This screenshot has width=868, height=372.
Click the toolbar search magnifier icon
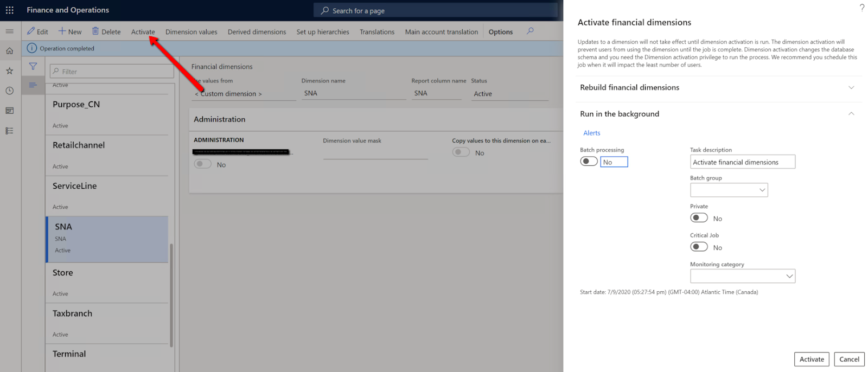pyautogui.click(x=530, y=31)
